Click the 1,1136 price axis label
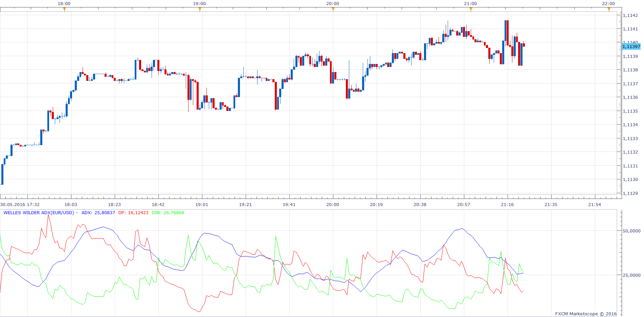644x317 pixels. (x=630, y=97)
